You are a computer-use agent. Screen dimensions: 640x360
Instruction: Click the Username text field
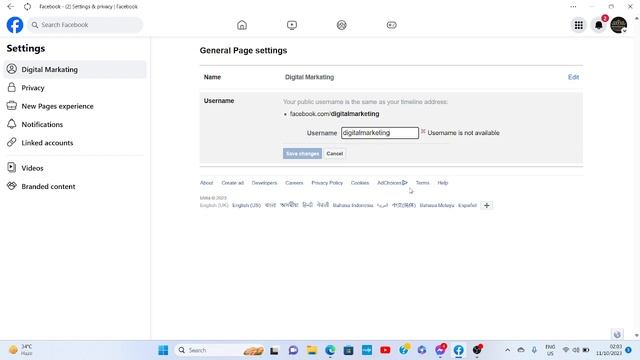(x=380, y=133)
